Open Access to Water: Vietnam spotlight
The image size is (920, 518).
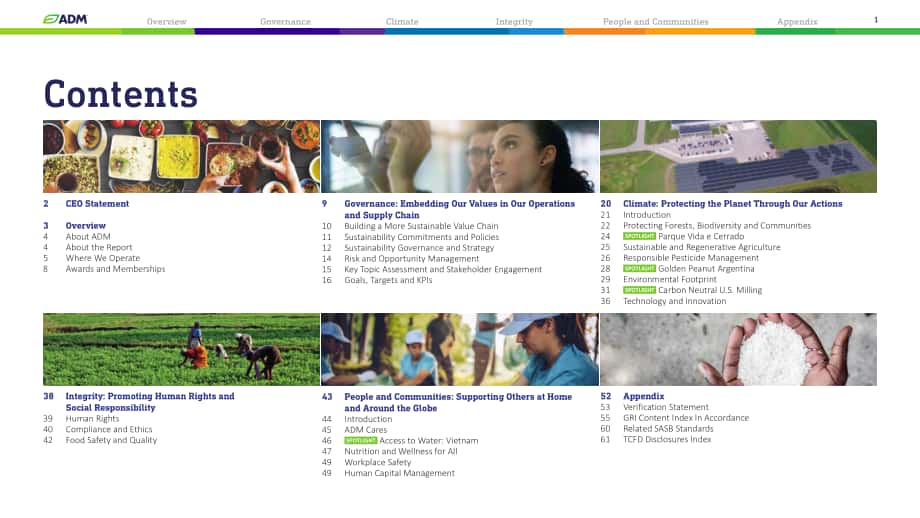(428, 441)
